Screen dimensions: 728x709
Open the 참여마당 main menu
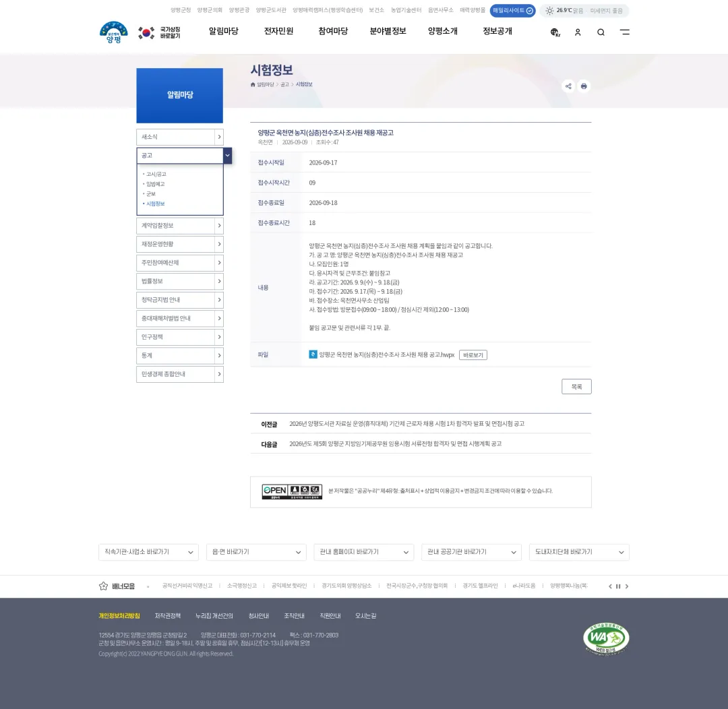333,31
